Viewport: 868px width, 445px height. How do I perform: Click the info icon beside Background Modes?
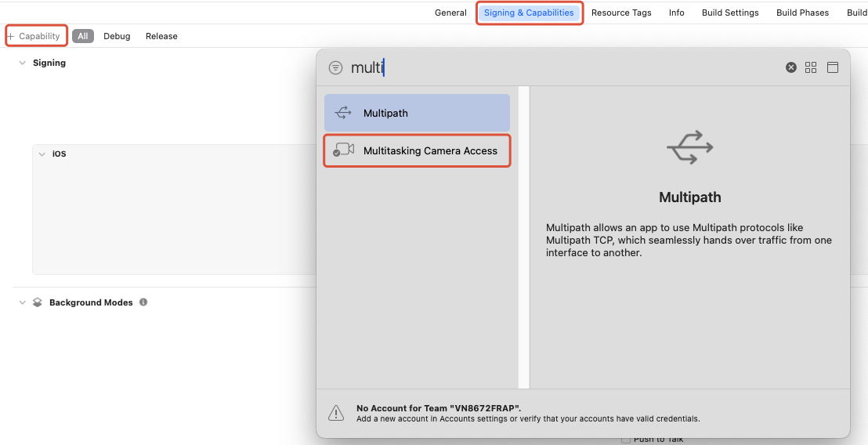click(143, 302)
